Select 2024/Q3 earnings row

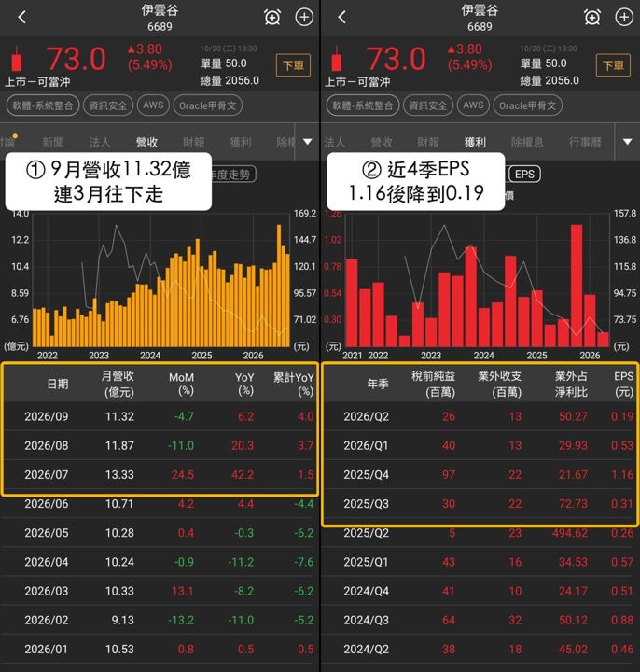click(x=480, y=620)
